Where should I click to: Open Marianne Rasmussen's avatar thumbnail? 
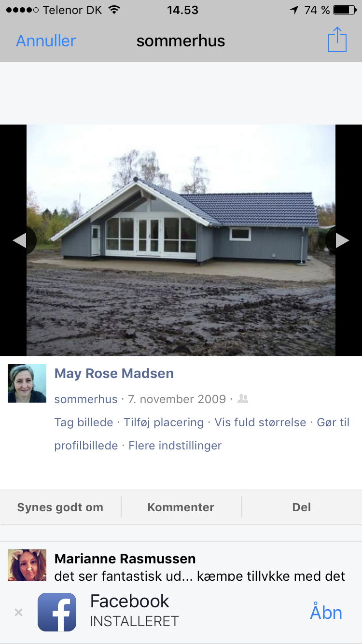(x=27, y=565)
